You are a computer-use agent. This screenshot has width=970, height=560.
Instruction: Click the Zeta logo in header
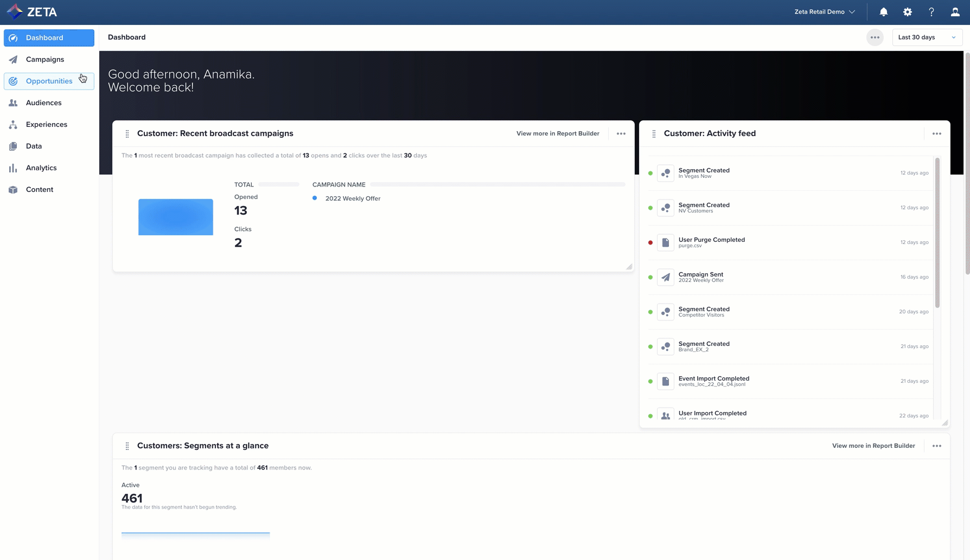(32, 11)
